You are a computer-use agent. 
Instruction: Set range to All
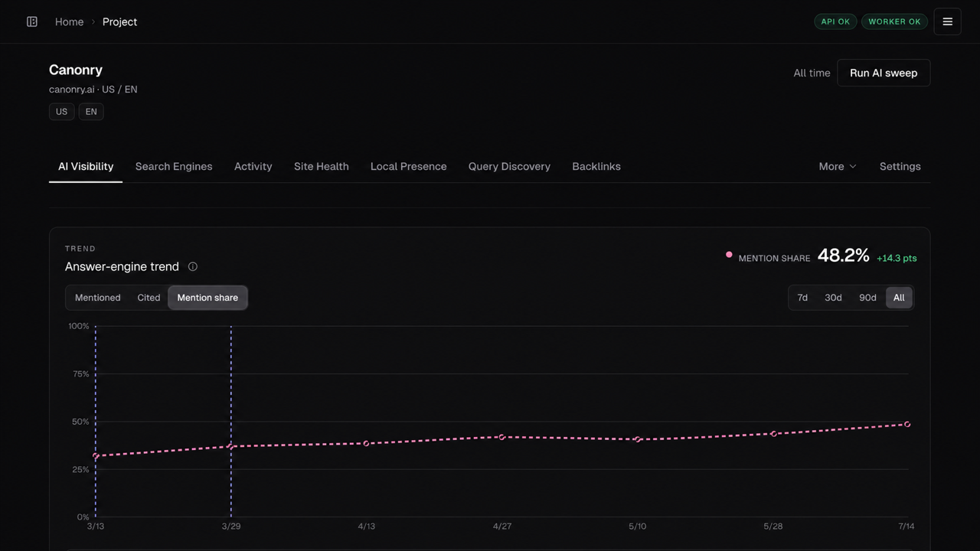(899, 298)
